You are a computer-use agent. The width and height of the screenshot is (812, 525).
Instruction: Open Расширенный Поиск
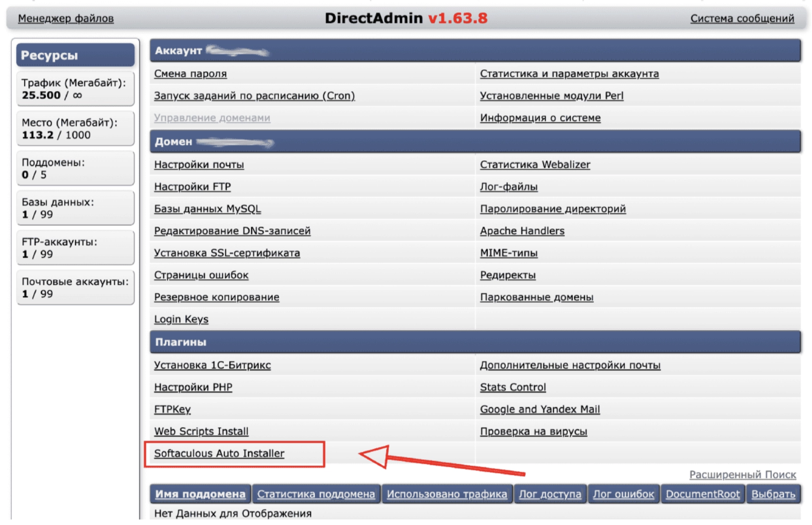(742, 475)
